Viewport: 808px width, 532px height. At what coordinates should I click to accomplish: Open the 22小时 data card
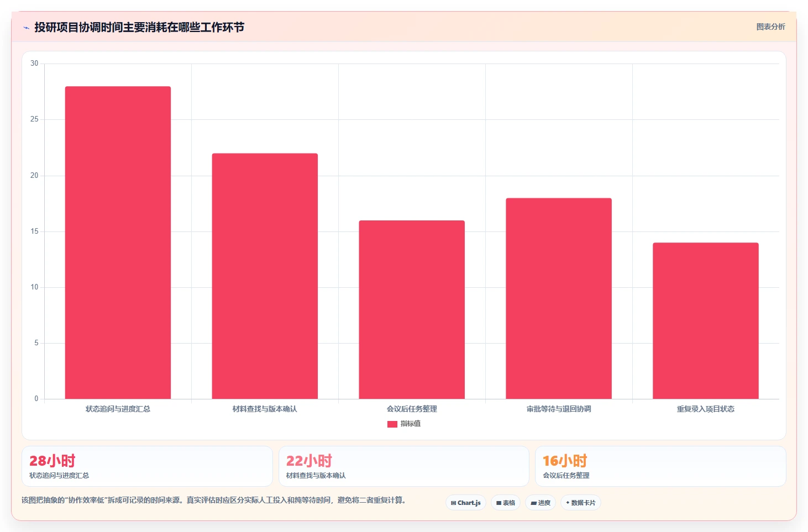pos(404,466)
